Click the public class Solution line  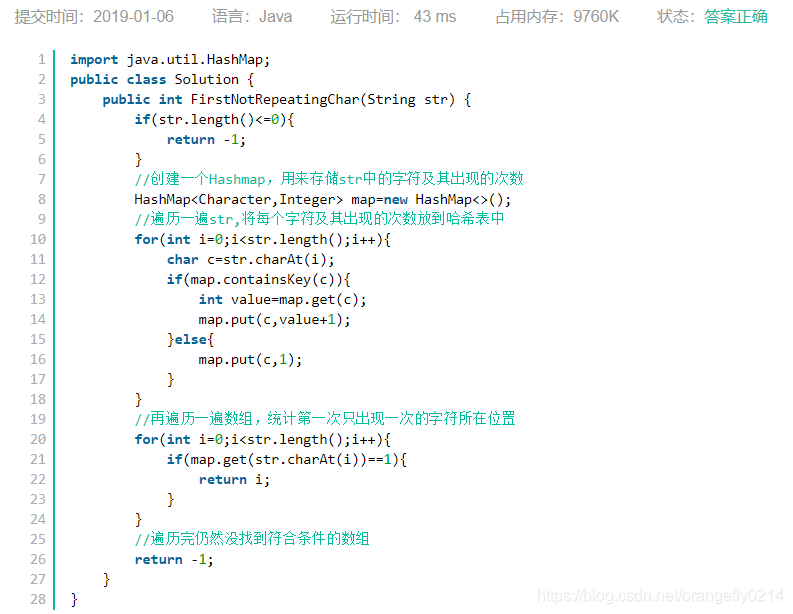[x=162, y=79]
